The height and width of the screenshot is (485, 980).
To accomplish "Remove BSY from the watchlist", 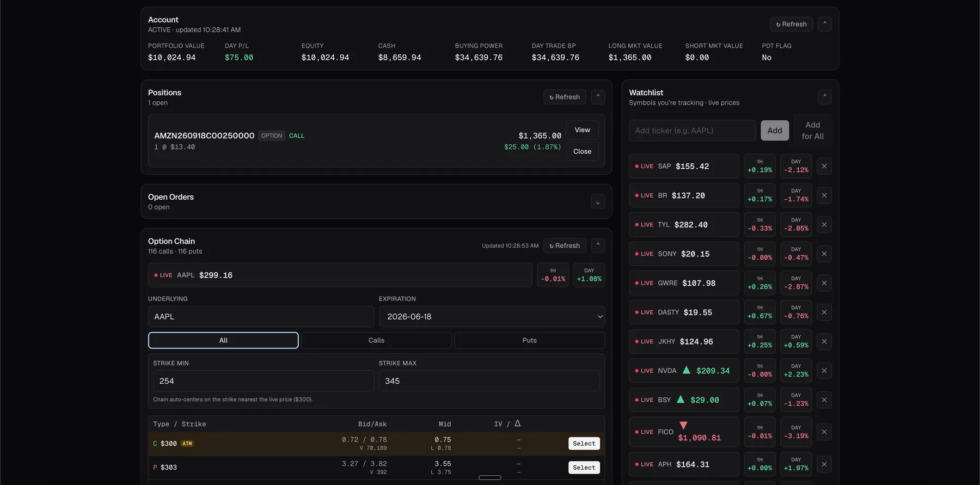I will pyautogui.click(x=824, y=400).
